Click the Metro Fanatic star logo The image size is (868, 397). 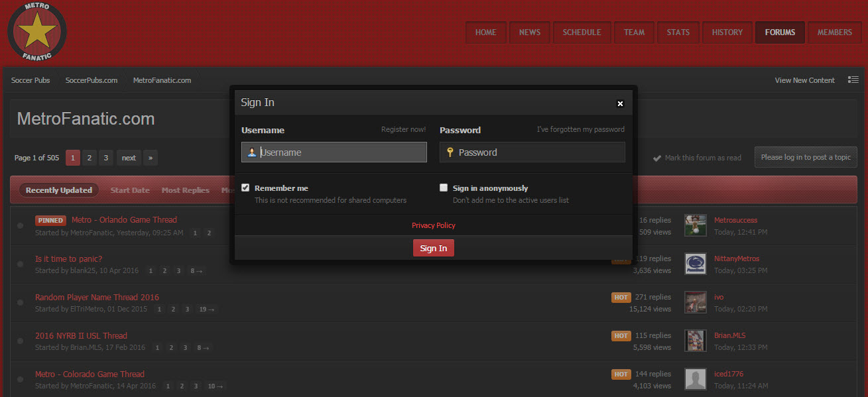37,32
